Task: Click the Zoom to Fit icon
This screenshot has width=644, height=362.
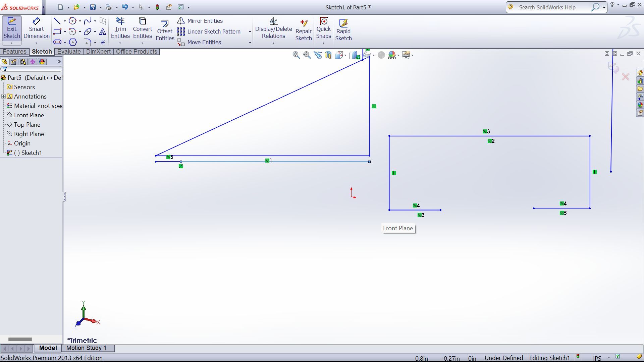Action: [x=296, y=55]
